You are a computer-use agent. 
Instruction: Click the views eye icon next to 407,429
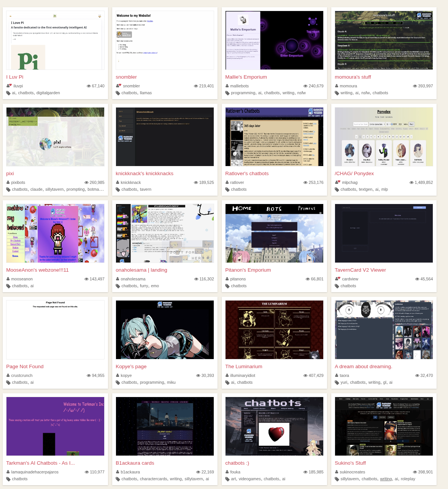[x=305, y=375]
